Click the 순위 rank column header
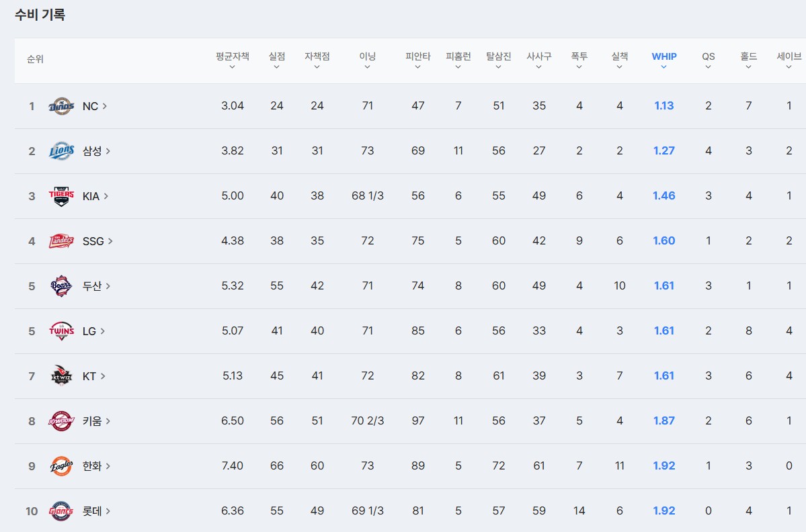806x532 pixels. point(35,59)
